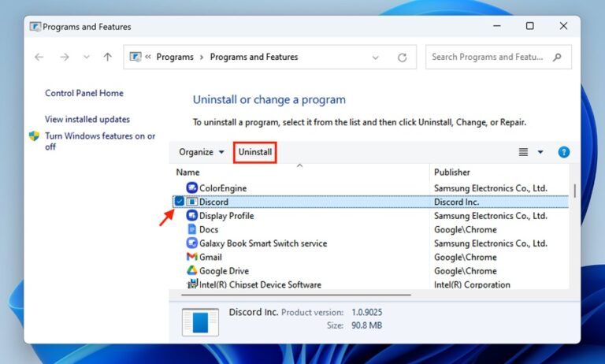
Task: Open the recent locations chevron
Action: click(x=87, y=58)
